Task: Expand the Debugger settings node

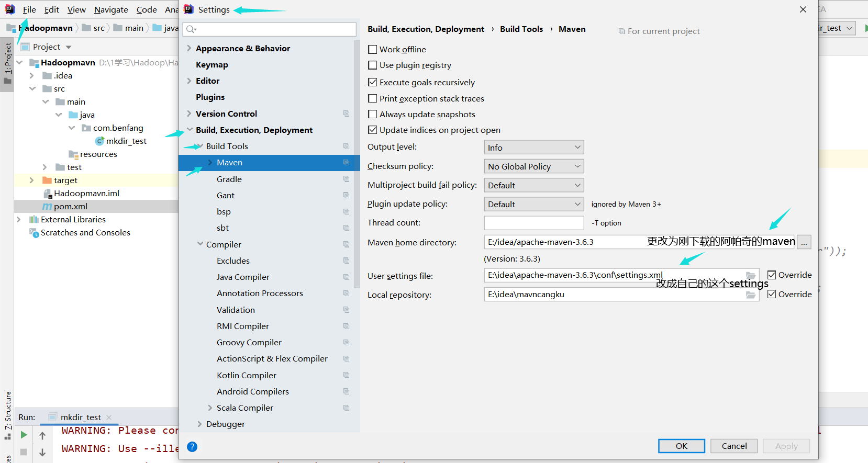Action: (199, 424)
